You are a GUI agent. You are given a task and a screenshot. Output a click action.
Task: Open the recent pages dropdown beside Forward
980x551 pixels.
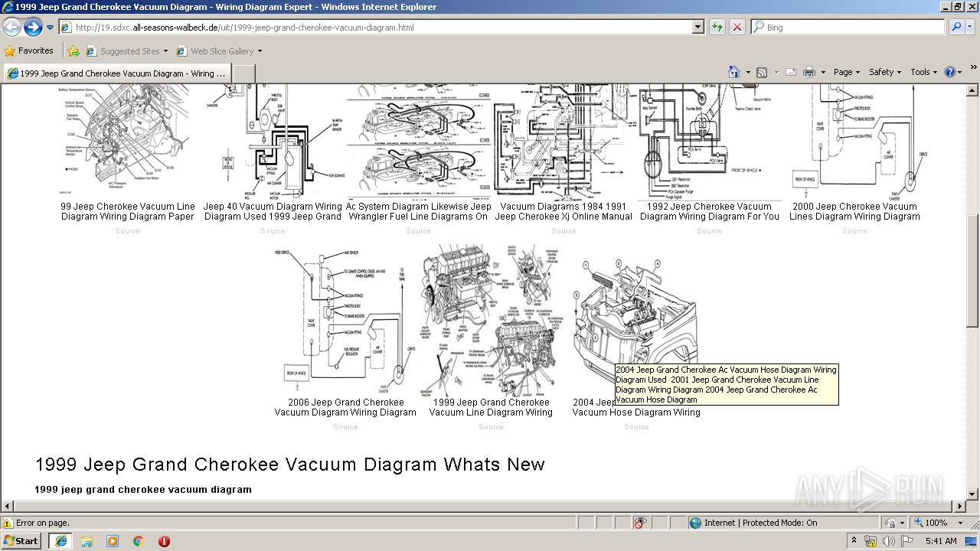50,28
